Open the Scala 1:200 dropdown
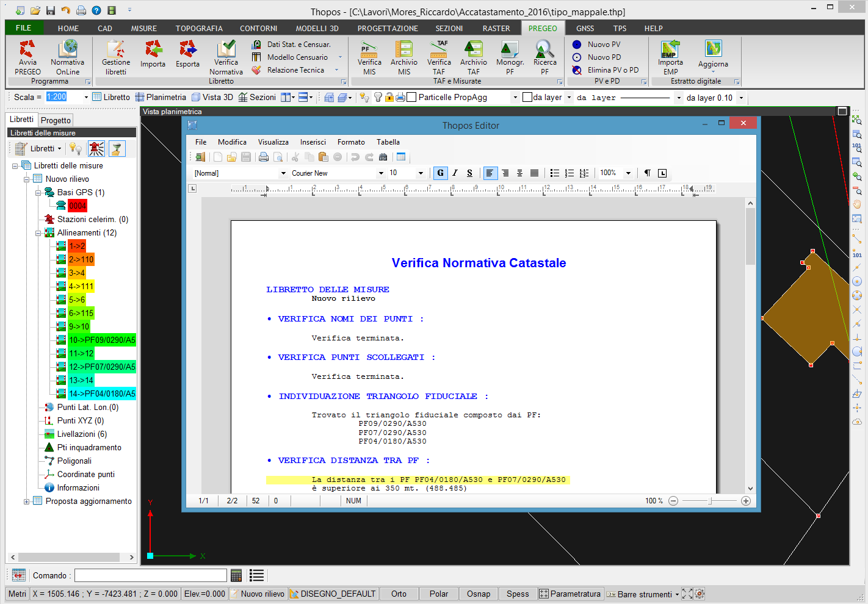Viewport: 868px width, 604px height. tap(86, 97)
